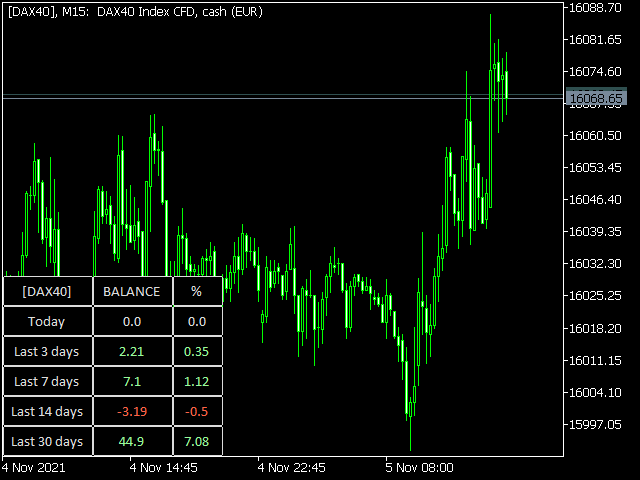Click price axis label 16004.10

595,393
